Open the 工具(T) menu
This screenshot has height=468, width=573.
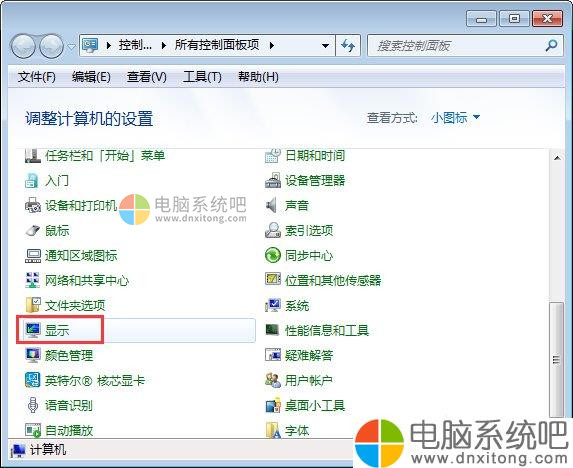202,77
